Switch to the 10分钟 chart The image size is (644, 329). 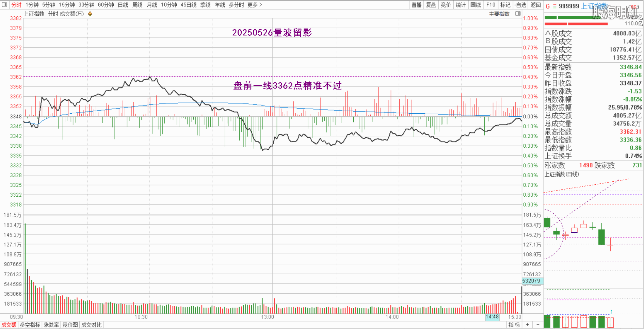coord(169,5)
